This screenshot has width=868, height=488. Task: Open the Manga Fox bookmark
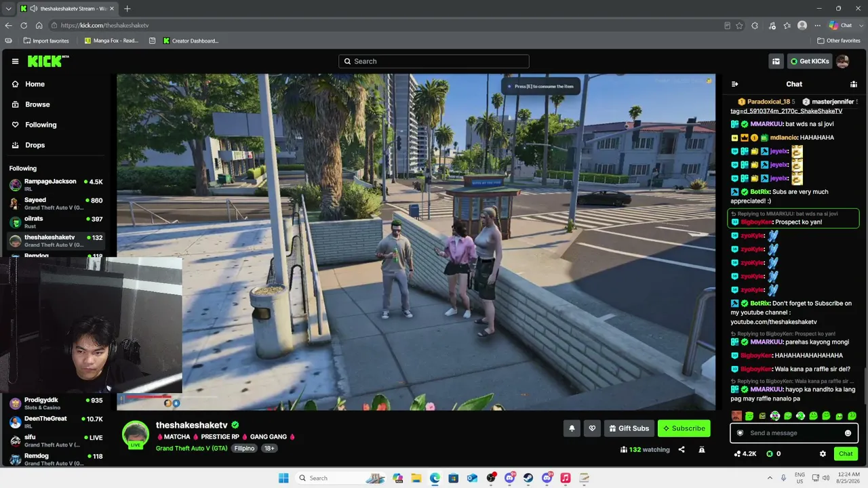coord(111,41)
